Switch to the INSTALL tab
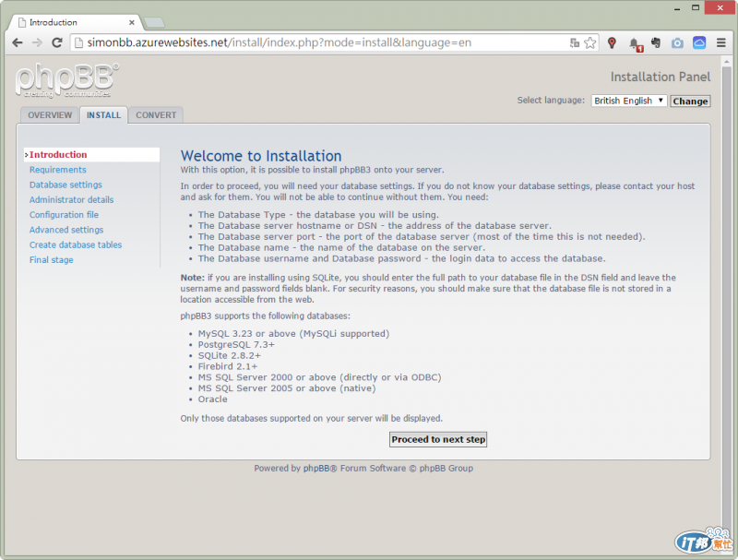Image resolution: width=738 pixels, height=560 pixels. [x=103, y=115]
